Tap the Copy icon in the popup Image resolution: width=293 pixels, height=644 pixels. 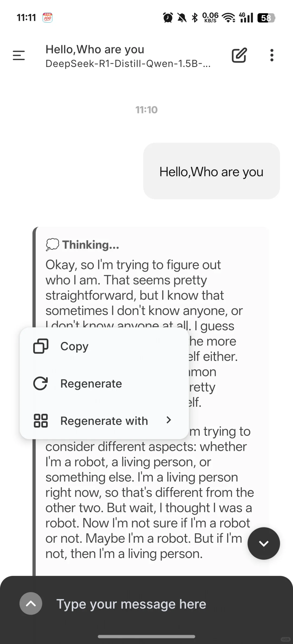(x=41, y=346)
